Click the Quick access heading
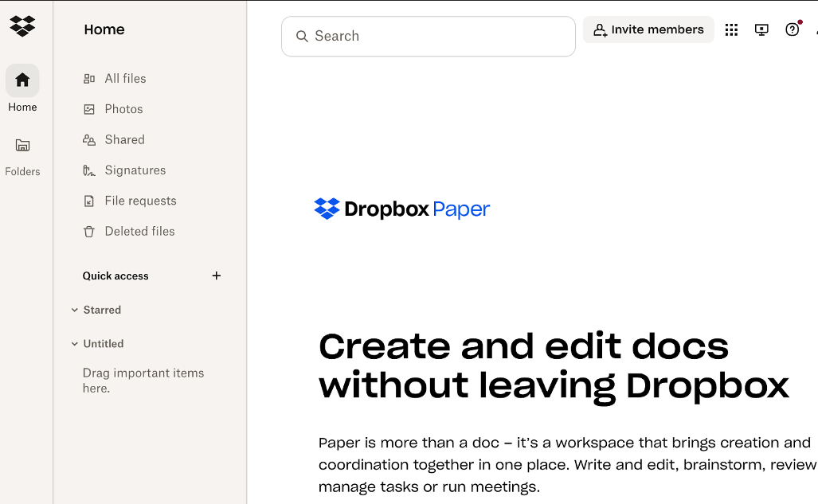 click(115, 276)
